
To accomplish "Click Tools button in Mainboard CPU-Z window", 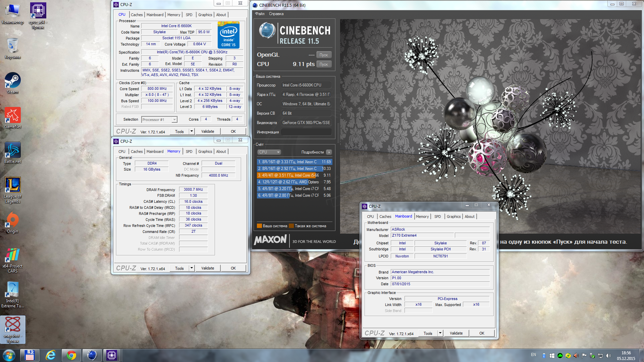I will click(x=428, y=333).
